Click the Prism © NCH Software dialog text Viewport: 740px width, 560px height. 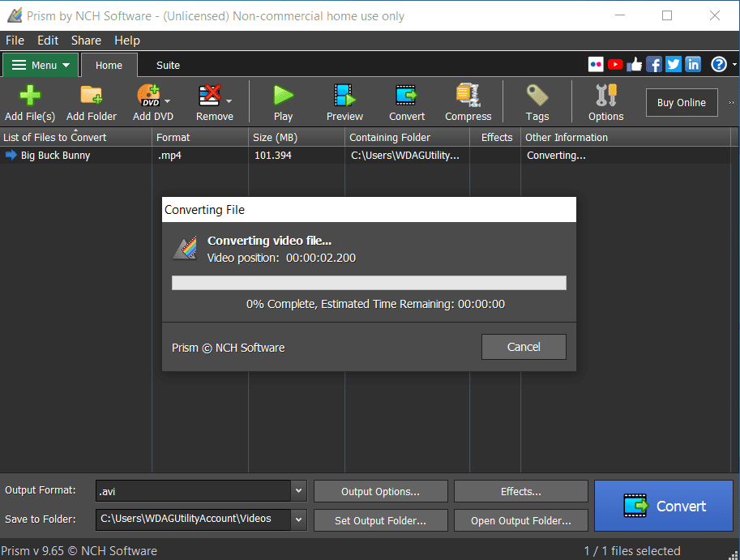229,348
